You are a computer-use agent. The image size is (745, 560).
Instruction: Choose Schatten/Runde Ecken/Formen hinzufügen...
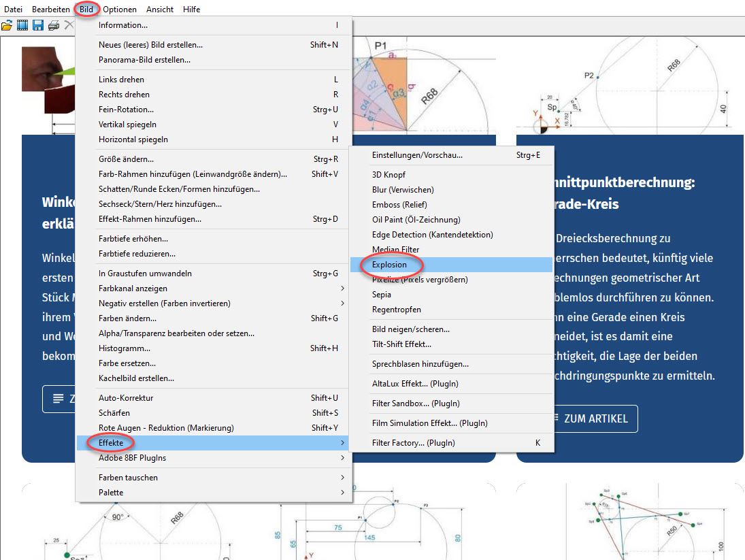(x=214, y=189)
